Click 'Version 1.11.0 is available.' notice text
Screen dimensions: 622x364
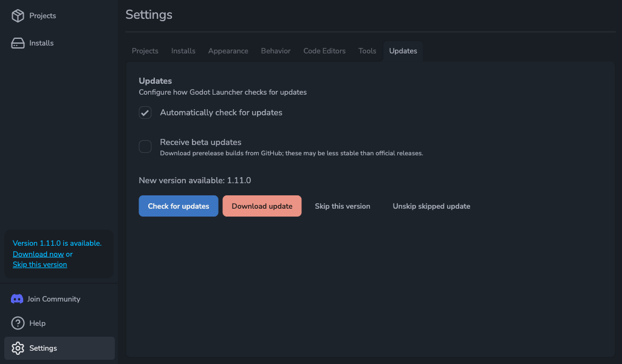tap(57, 243)
